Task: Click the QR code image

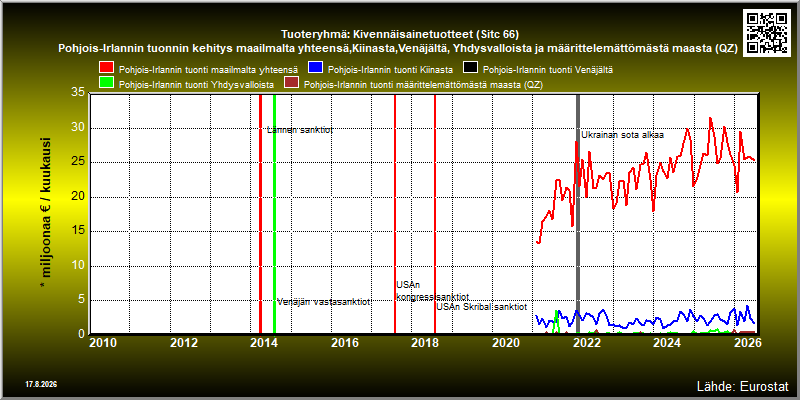Action: pos(767,32)
